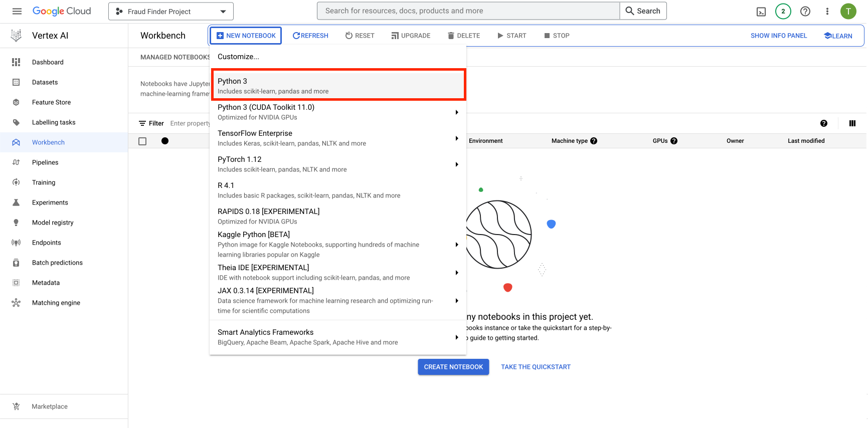
Task: Open TAKE THE QUICKSTART link
Action: (x=536, y=367)
